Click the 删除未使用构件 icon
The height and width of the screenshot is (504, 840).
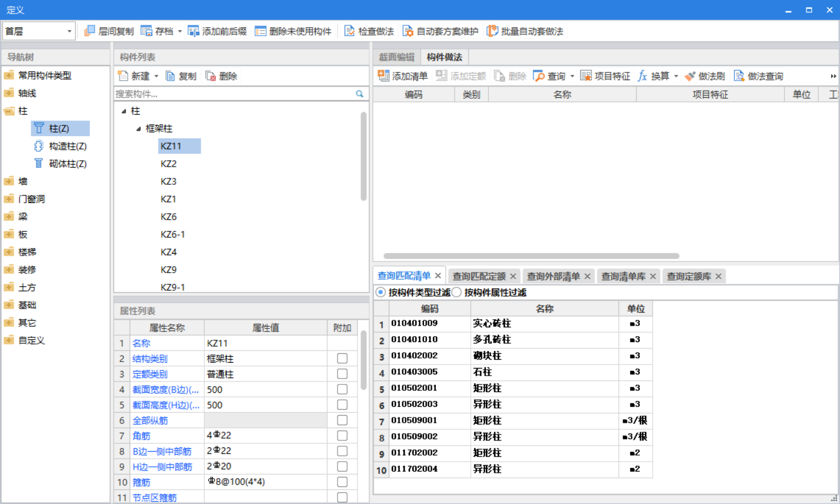pyautogui.click(x=260, y=31)
